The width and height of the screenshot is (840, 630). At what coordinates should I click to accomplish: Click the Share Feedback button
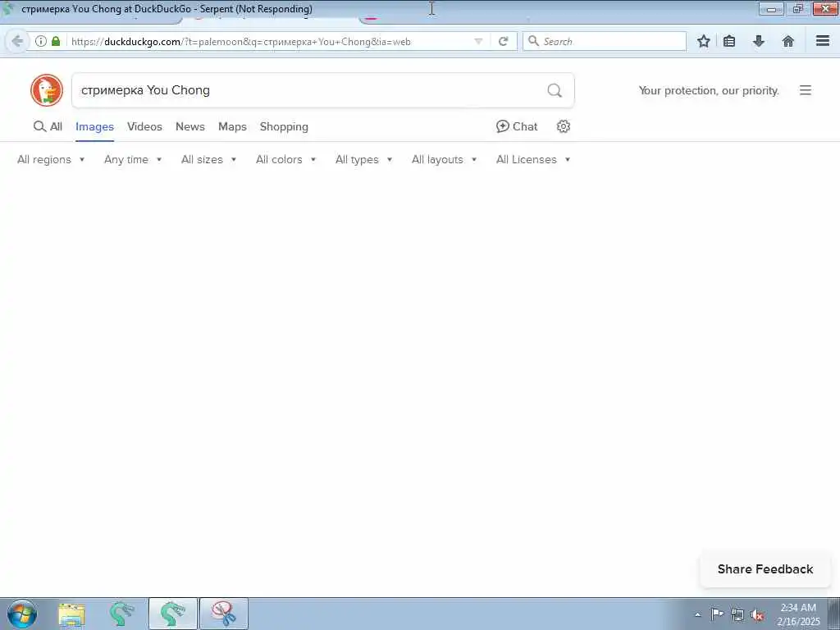tap(765, 569)
